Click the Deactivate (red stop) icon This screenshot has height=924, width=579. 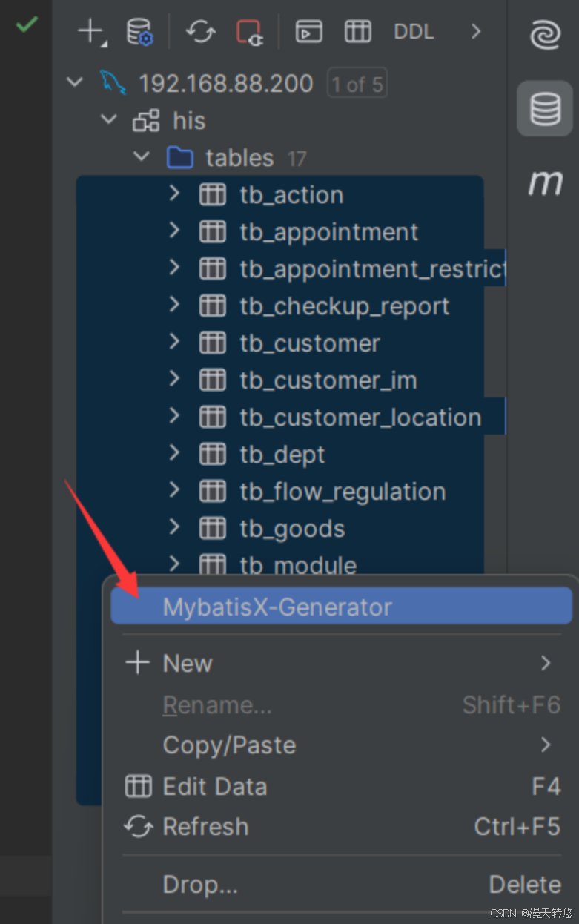[250, 32]
